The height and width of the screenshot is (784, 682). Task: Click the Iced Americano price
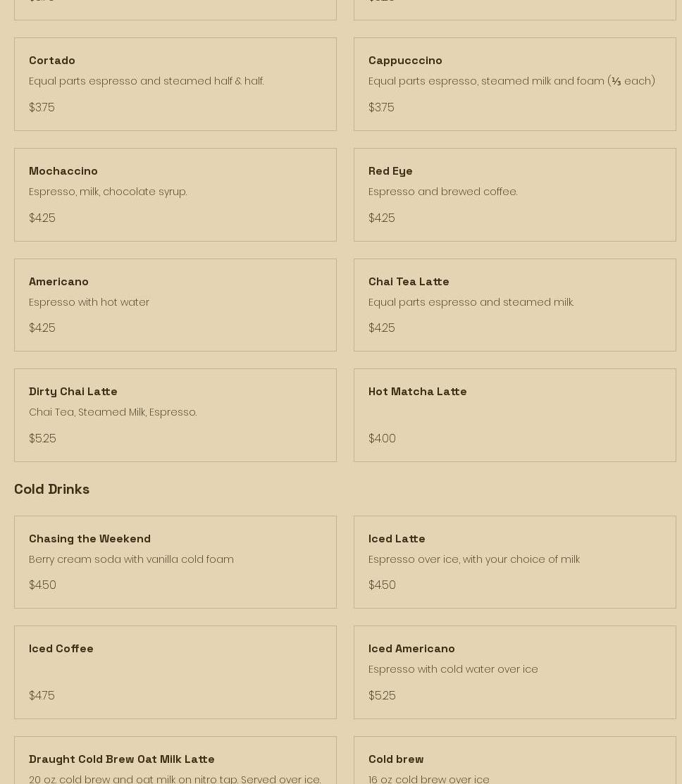click(x=382, y=695)
